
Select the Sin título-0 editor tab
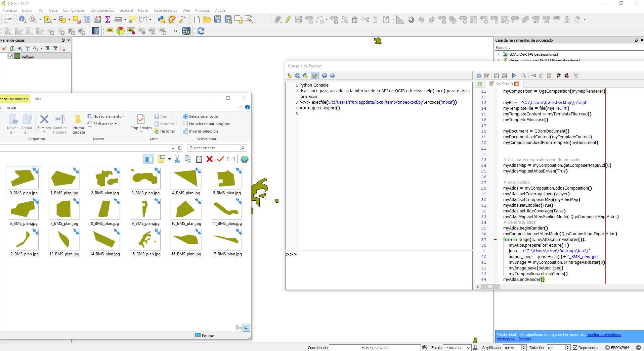coord(504,84)
